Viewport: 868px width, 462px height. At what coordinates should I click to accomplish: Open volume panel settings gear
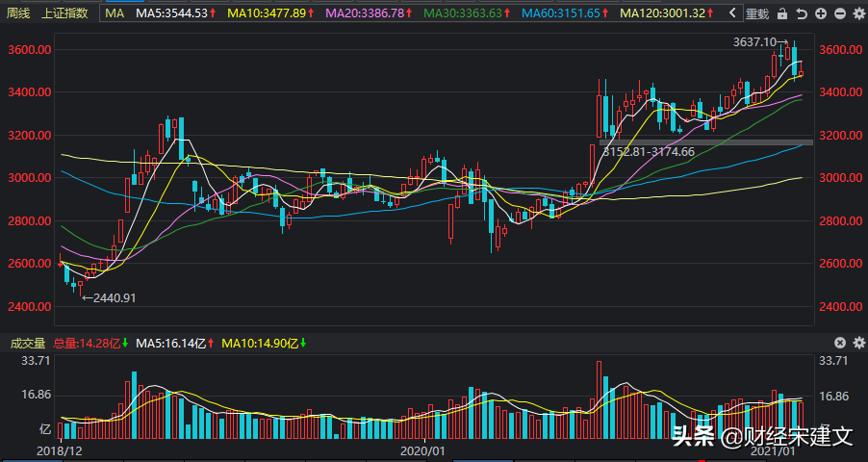[x=858, y=343]
